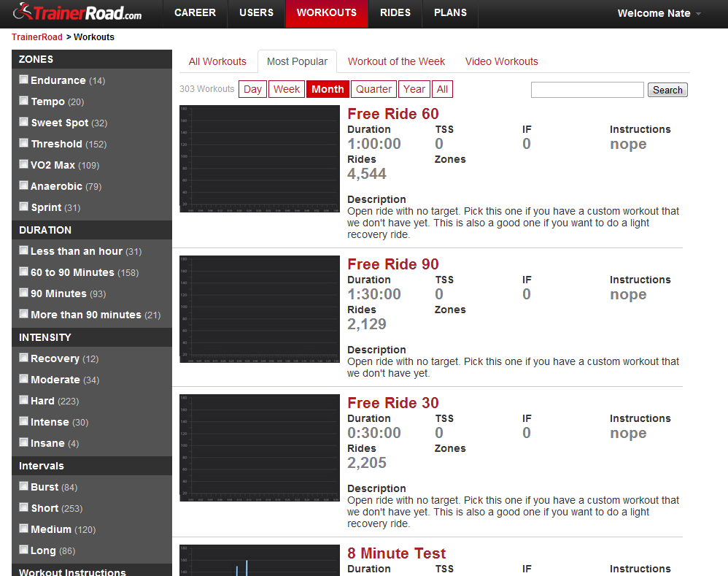Open the Free Ride 60 workout title
This screenshot has width=728, height=576.
(x=392, y=114)
